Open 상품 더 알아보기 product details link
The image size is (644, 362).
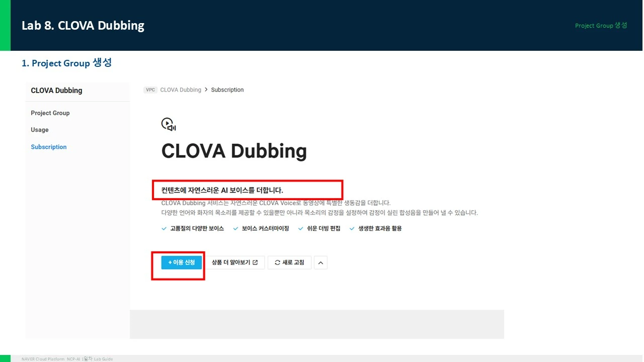[235, 262]
